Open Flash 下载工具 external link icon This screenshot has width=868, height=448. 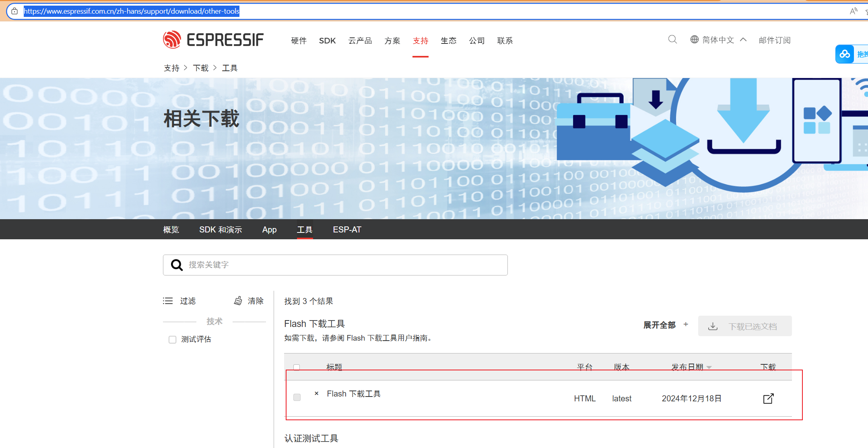(x=769, y=399)
